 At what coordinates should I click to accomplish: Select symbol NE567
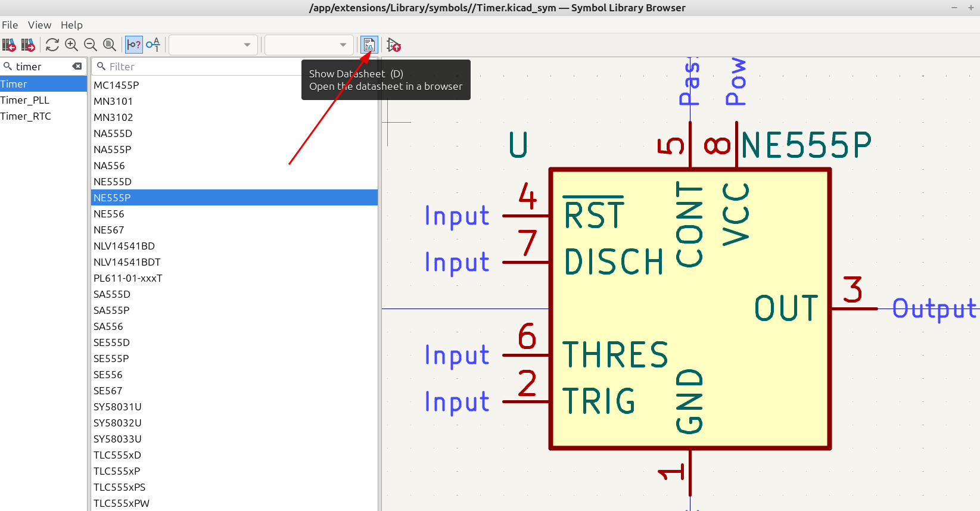tap(235, 230)
